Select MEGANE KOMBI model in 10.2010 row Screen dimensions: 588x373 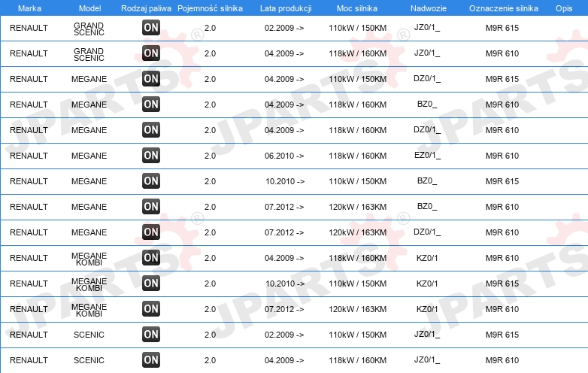[x=89, y=284]
